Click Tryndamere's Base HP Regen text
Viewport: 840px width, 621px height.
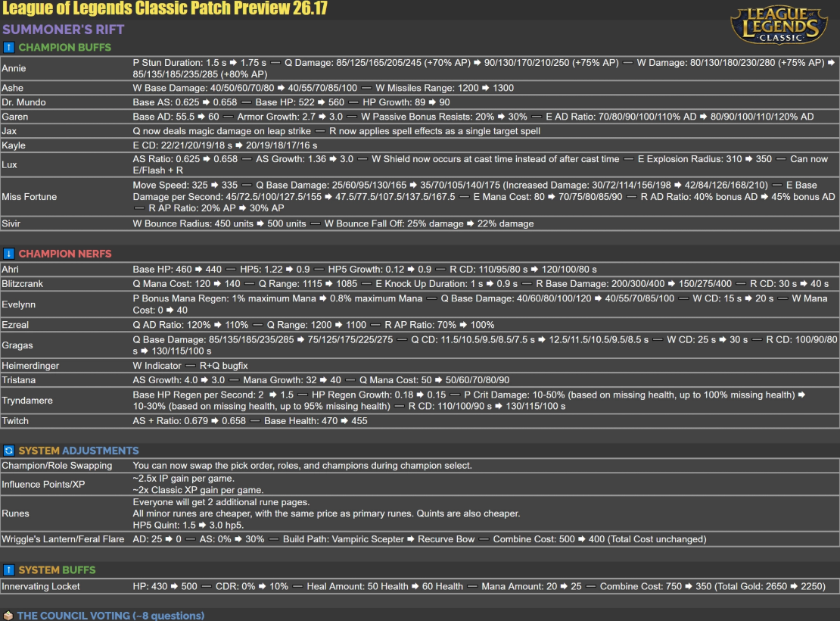point(213,395)
